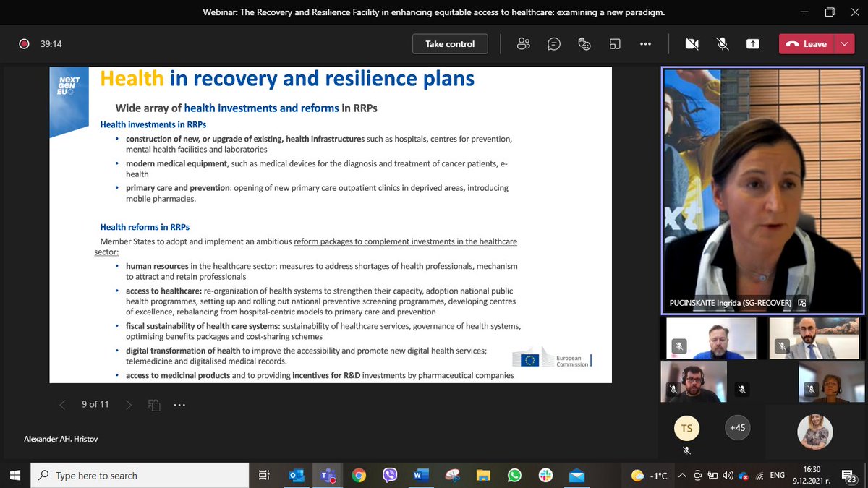
Task: Go to next slide arrow
Action: pyautogui.click(x=129, y=405)
